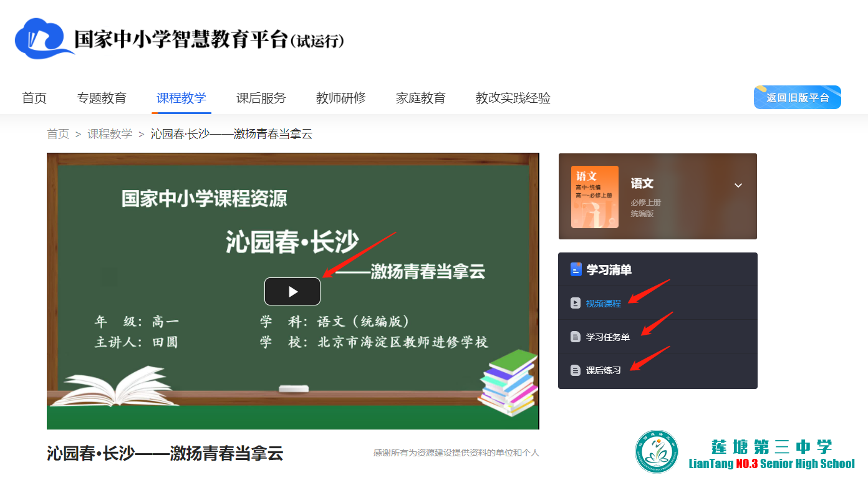
Task: Go to 首页 in the breadcrumb
Action: [58, 134]
